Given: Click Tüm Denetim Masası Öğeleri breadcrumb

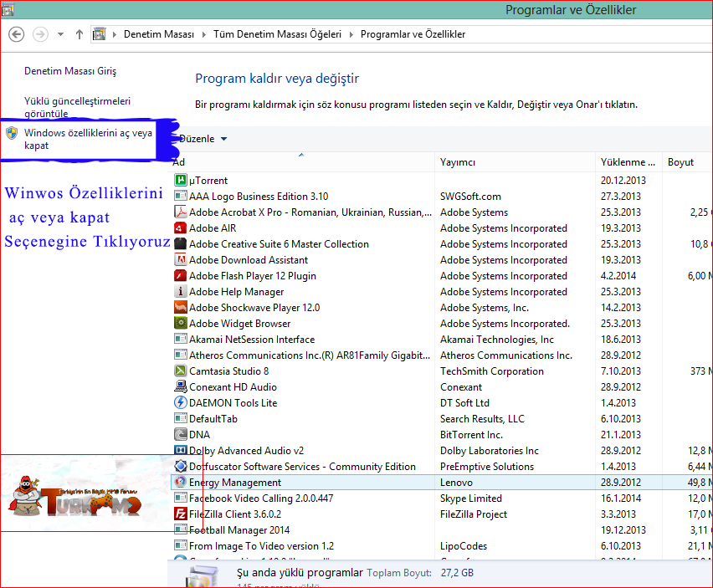Looking at the screenshot, I should pos(277,34).
